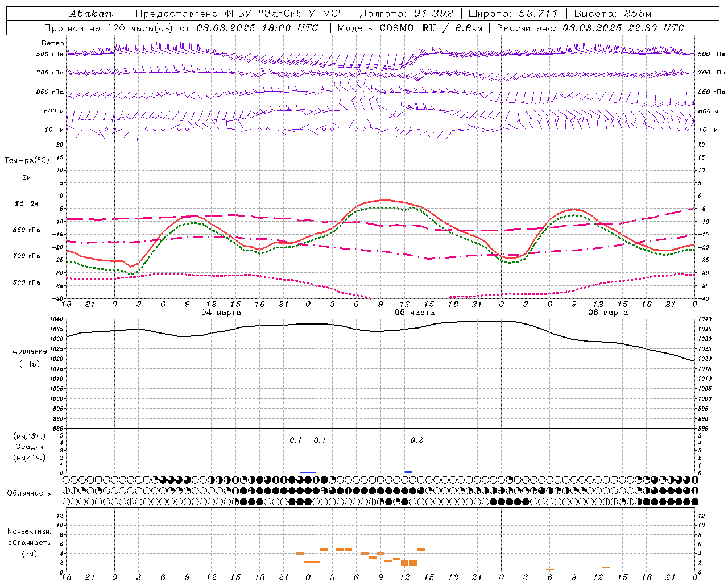
Task: Click the "Модель COSMO-RU / 6.6км" text
Action: [410, 28]
